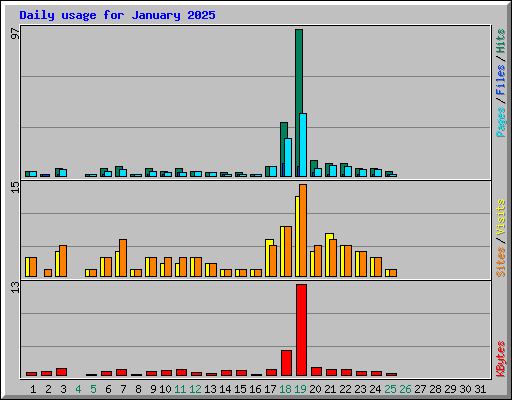Viewport: 512px width, 400px height.
Task: Select the red KBytes bar on day 18
Action: (286, 363)
